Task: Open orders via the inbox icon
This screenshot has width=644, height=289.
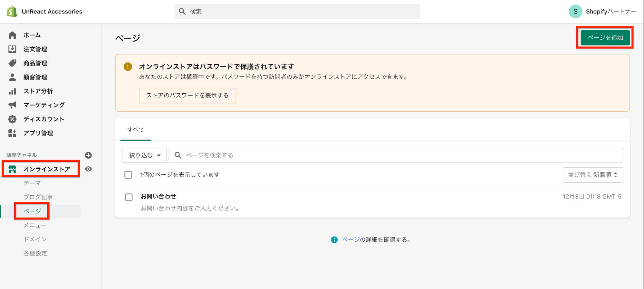Action: pyautogui.click(x=12, y=49)
